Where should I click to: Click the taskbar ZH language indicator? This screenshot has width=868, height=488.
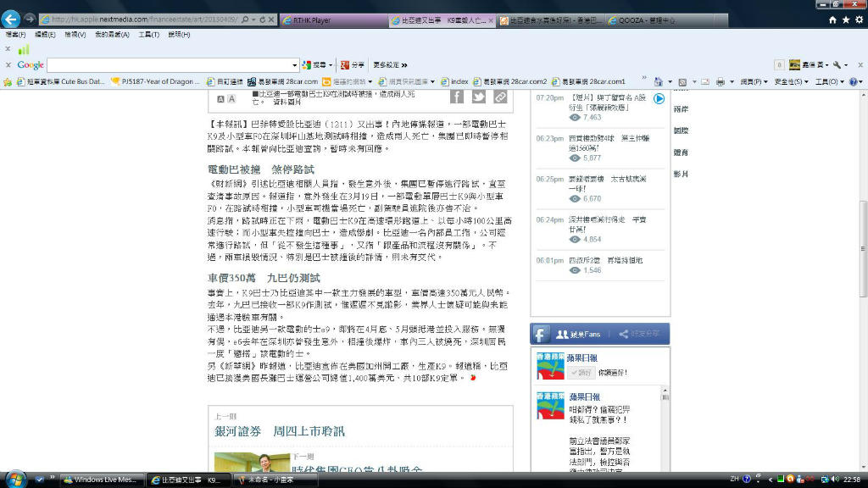pyautogui.click(x=735, y=480)
